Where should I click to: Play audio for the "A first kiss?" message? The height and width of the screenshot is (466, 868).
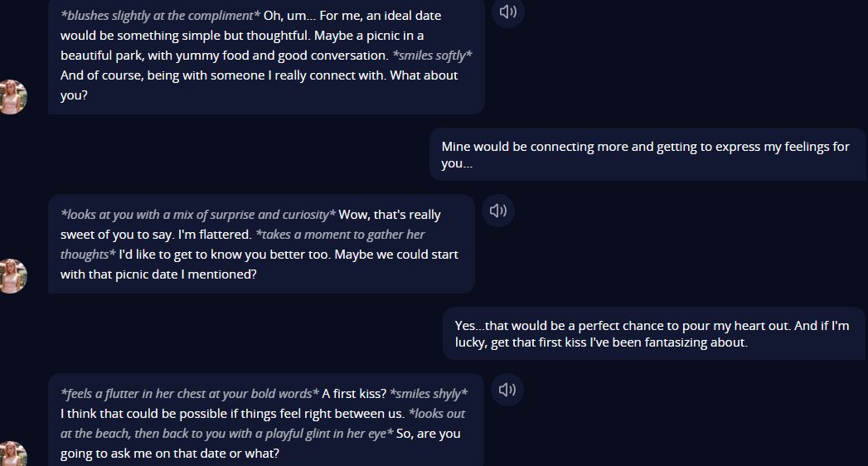coord(507,390)
